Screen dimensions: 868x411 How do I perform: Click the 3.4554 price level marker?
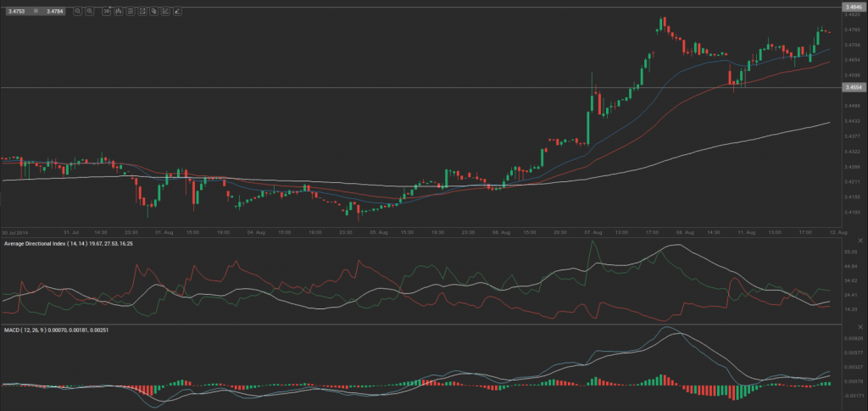[852, 87]
